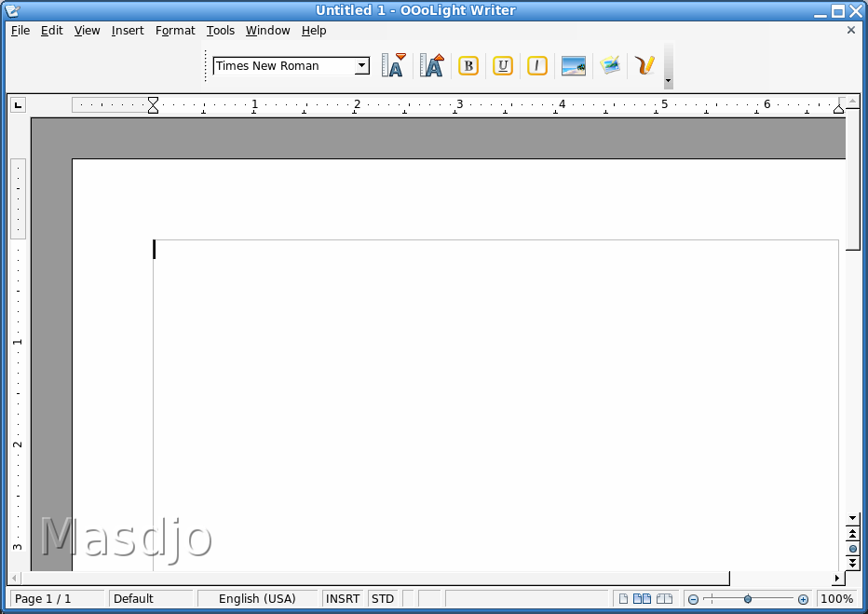
Task: Click horizontal scrollbar left arrow
Action: click(x=15, y=578)
